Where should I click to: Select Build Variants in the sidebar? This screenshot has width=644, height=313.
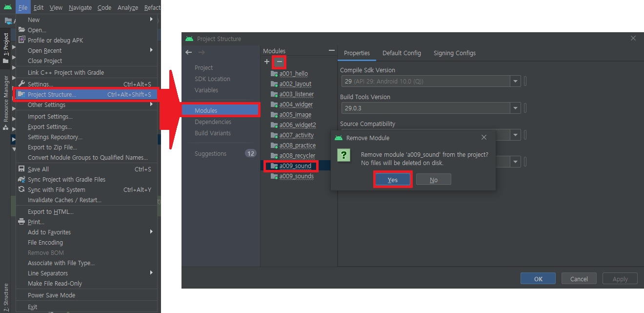tap(213, 133)
